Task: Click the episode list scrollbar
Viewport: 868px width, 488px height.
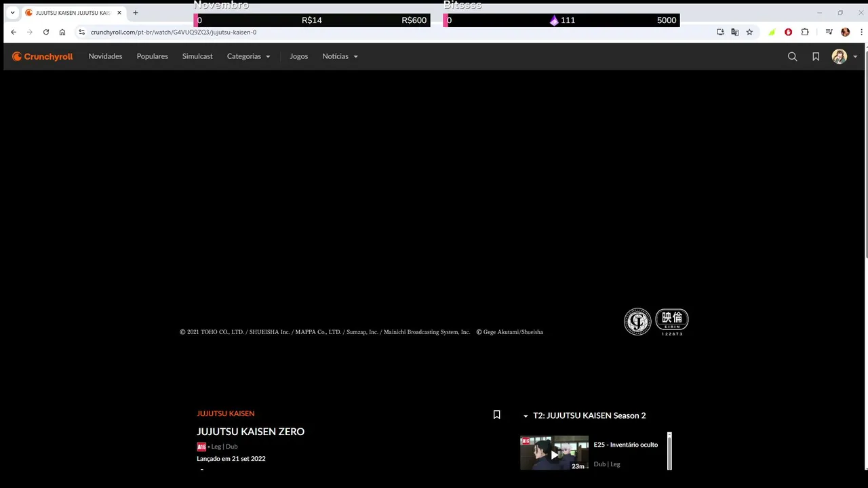Action: [669, 451]
